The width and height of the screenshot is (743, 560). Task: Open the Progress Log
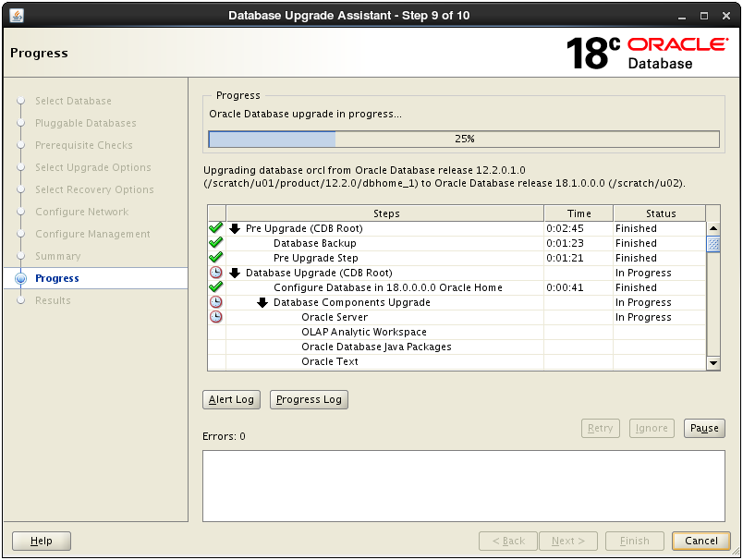click(309, 399)
